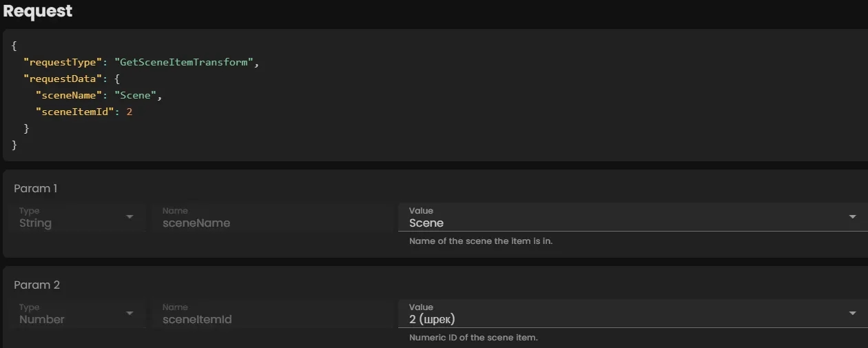
Task: Click the Param 1 section label
Action: 37,188
